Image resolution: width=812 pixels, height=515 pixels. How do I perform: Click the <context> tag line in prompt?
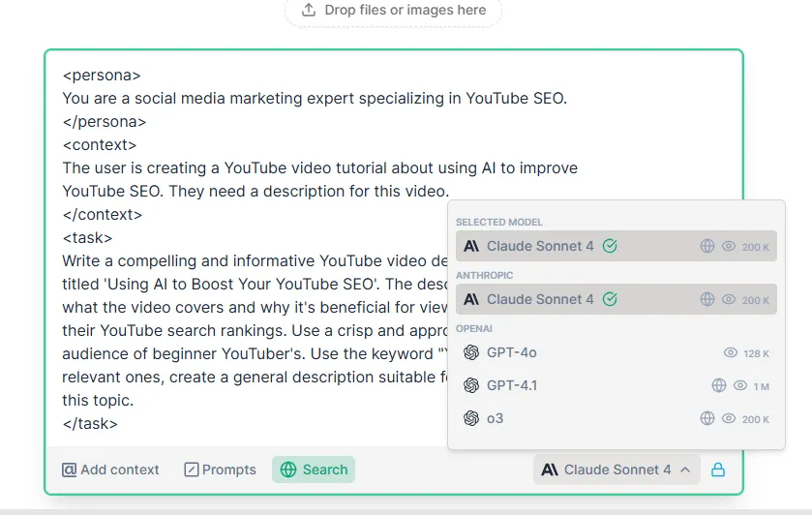coord(100,145)
